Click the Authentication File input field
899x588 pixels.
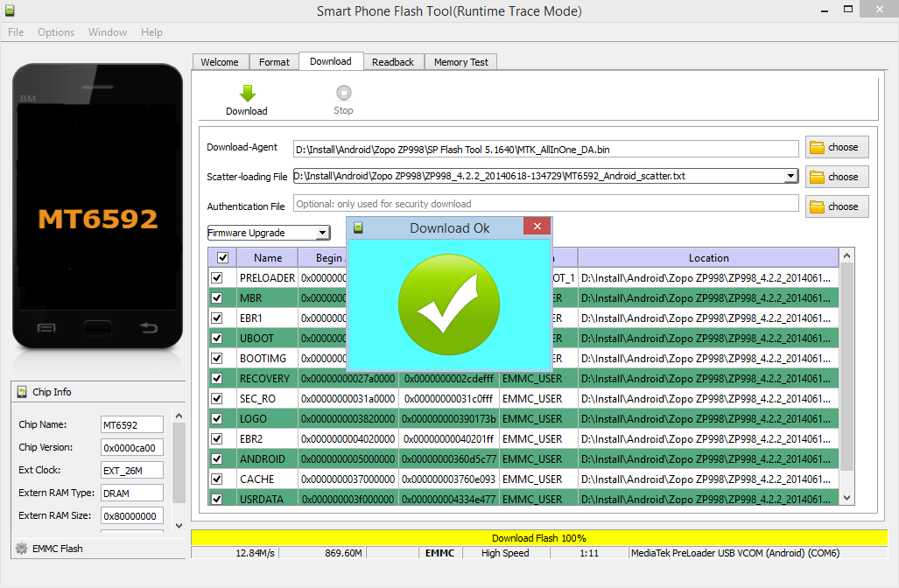click(546, 204)
